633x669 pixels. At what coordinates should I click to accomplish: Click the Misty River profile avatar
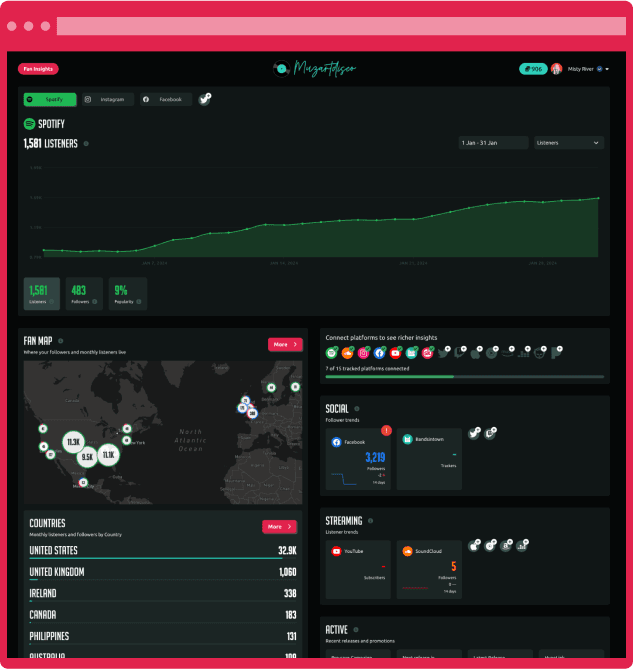(x=556, y=69)
